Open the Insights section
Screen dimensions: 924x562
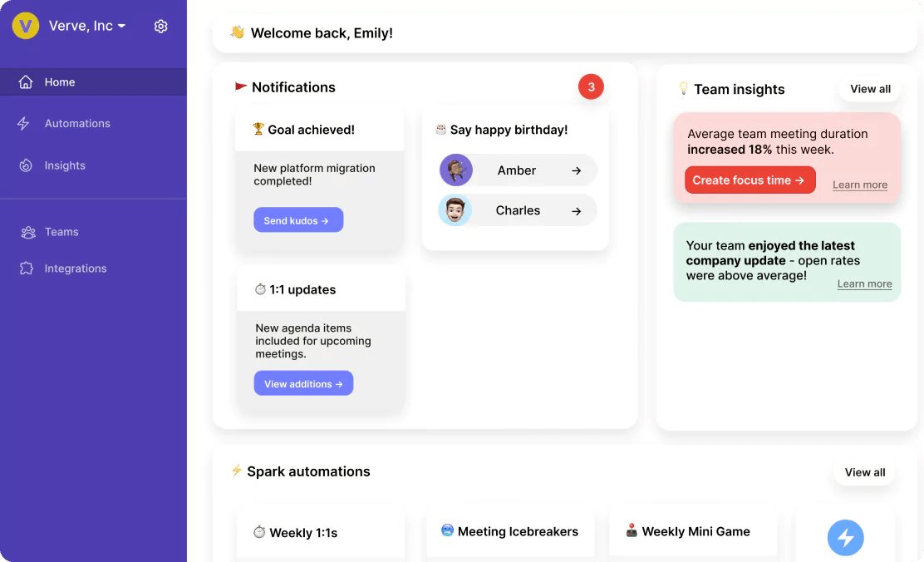(x=64, y=165)
